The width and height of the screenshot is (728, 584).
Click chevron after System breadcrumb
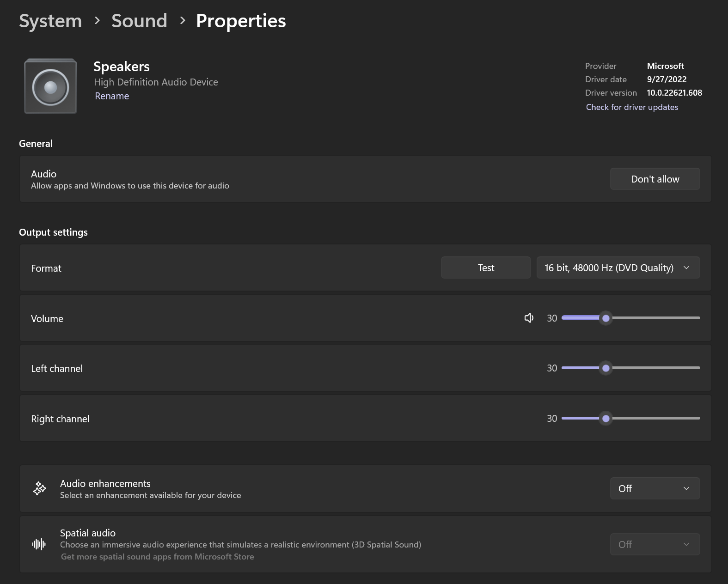pos(97,21)
